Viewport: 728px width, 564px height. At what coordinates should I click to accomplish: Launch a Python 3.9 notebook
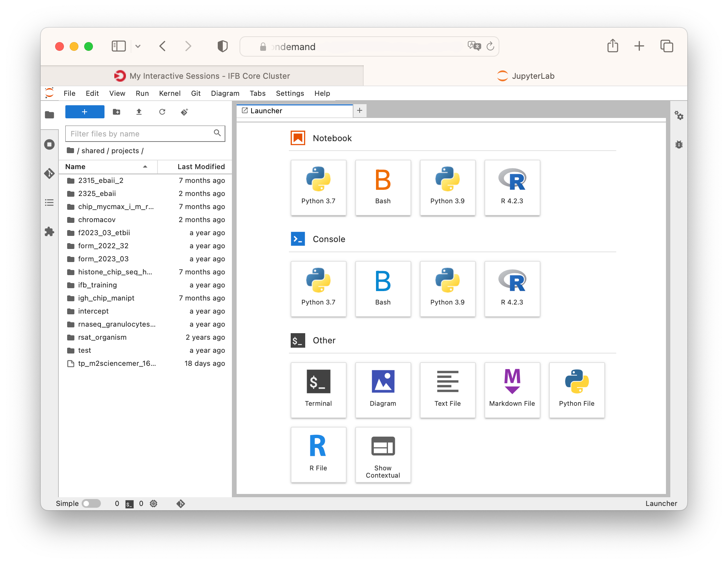[447, 188]
